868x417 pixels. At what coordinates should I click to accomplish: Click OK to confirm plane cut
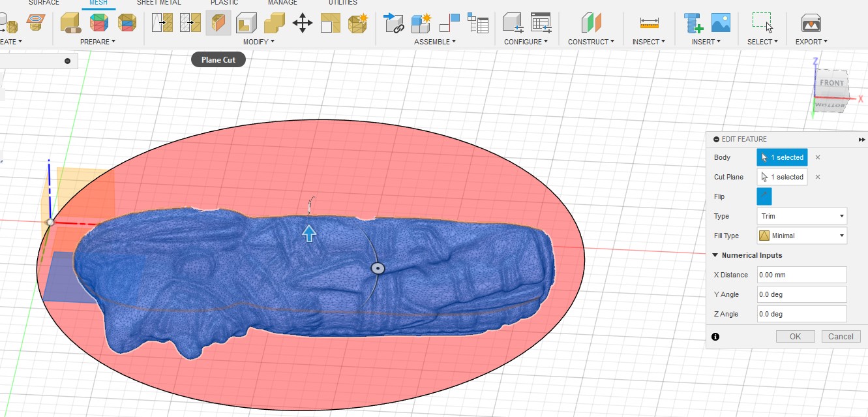pyautogui.click(x=795, y=337)
